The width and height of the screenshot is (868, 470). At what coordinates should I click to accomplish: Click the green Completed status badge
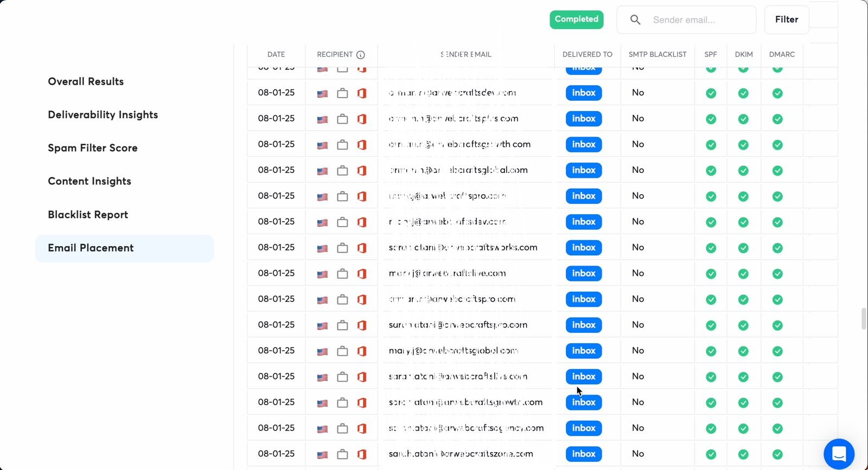[x=576, y=20]
